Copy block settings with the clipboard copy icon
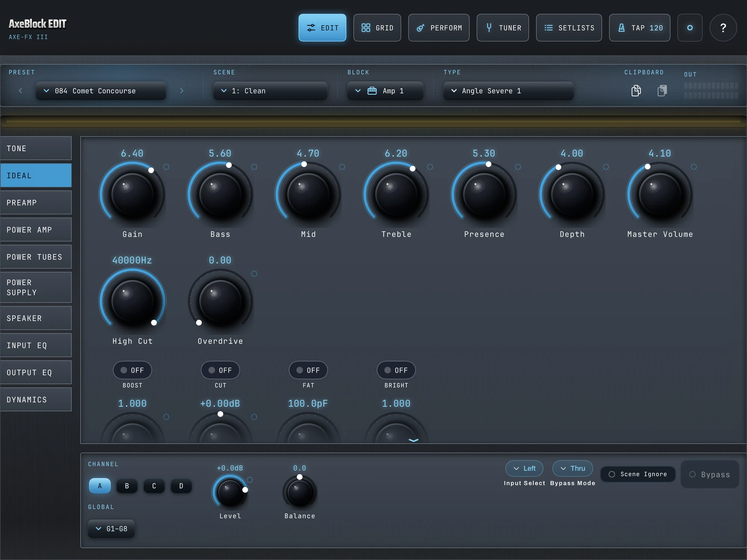 636,91
